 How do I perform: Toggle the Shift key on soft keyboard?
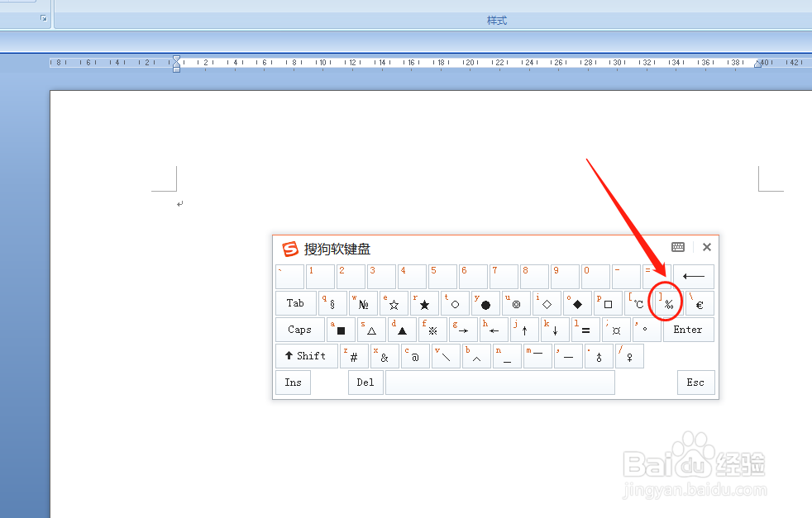click(306, 356)
